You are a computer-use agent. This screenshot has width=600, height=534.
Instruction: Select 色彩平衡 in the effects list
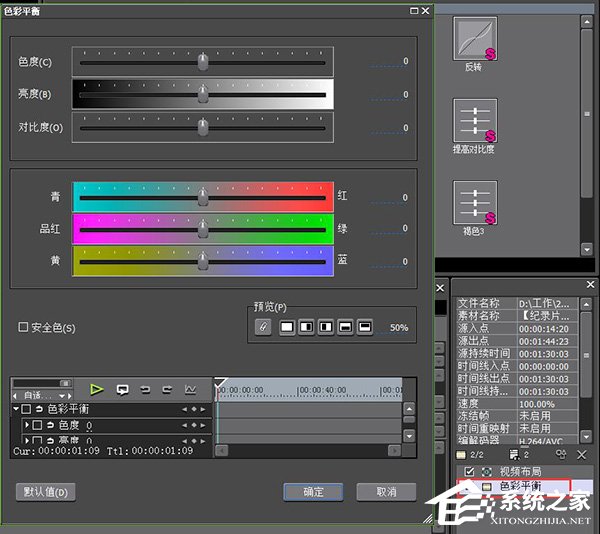point(520,486)
